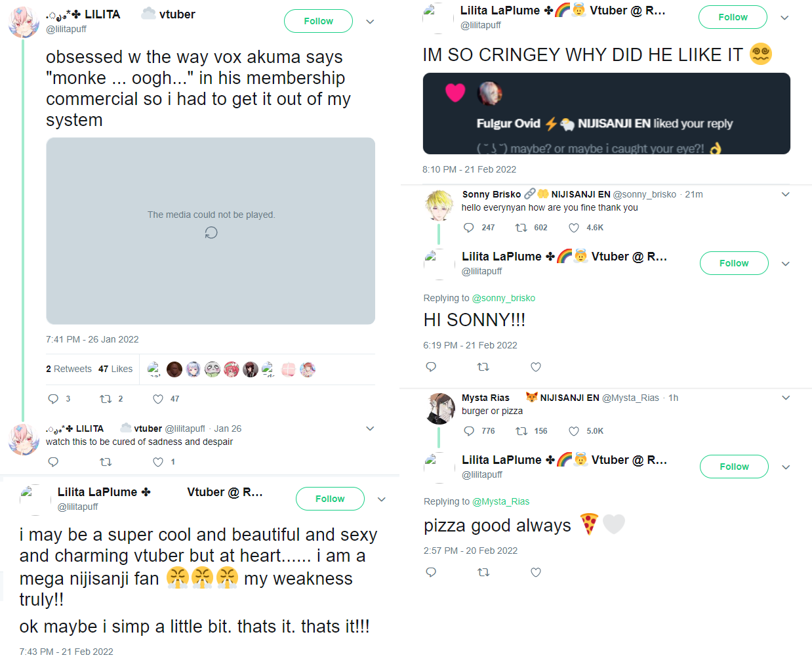Image resolution: width=812 pixels, height=668 pixels.
Task: Reply to Mysta Rias's tweet with 776 replies
Action: pyautogui.click(x=469, y=431)
